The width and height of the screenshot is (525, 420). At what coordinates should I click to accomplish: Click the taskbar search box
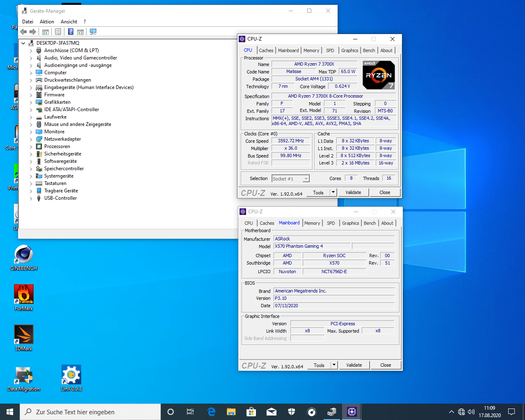[90, 412]
